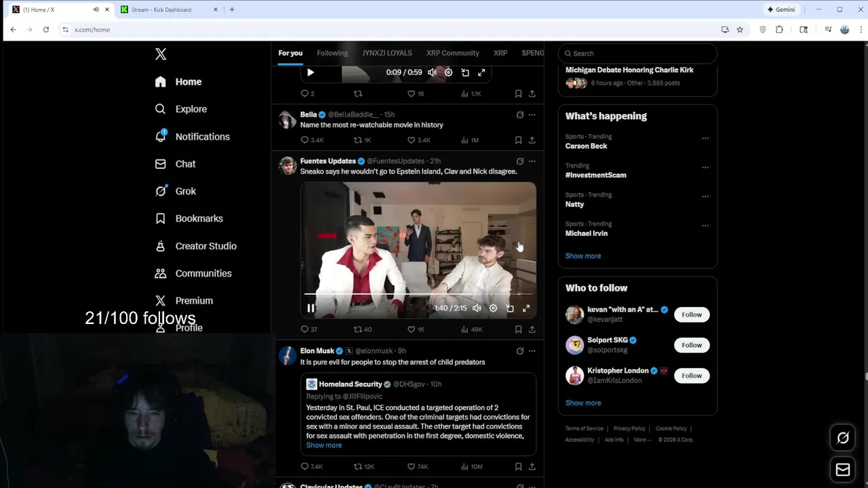This screenshot has height=488, width=868.
Task: Like the Fuentes Updates post
Action: [415, 329]
